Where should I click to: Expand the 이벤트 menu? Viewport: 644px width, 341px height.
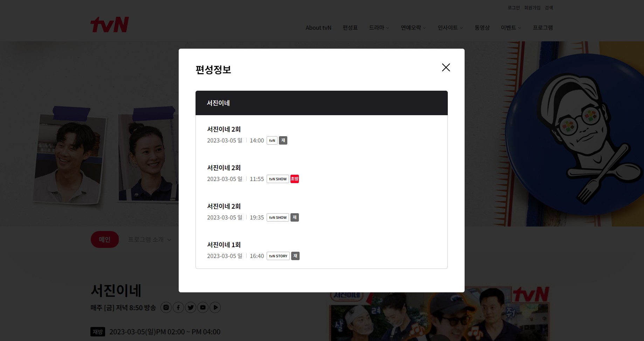[511, 28]
